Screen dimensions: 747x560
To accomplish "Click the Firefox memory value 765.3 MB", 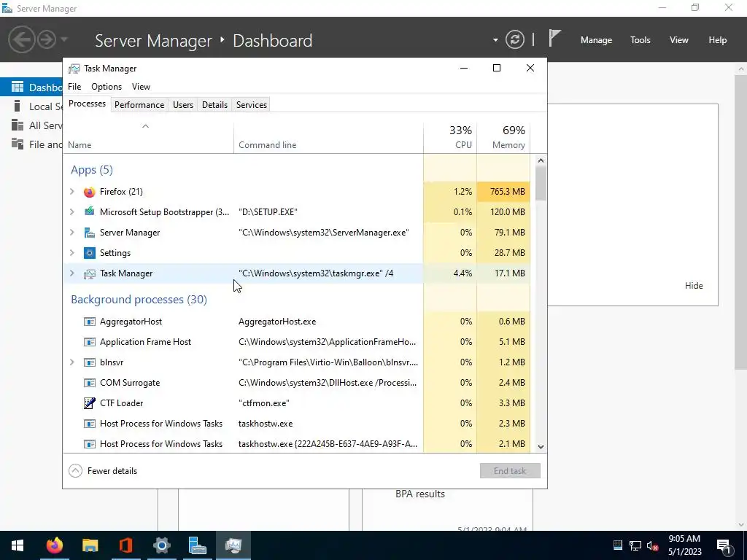I will coord(508,192).
